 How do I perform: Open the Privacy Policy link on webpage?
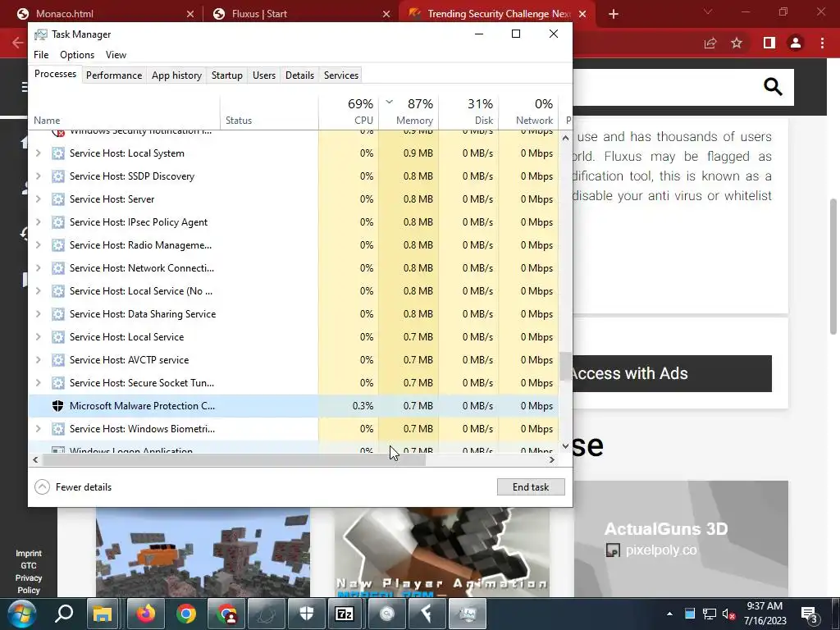[29, 584]
